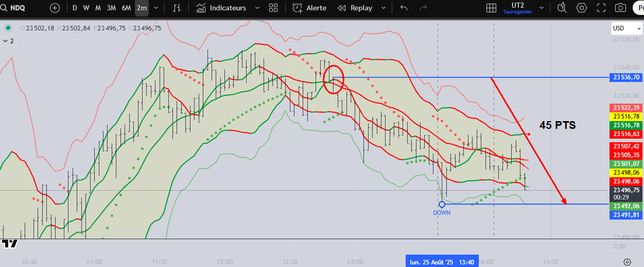Viewport: 644px width, 267px height.
Task: Click the 14:30 time axis label
Action: [550, 262]
